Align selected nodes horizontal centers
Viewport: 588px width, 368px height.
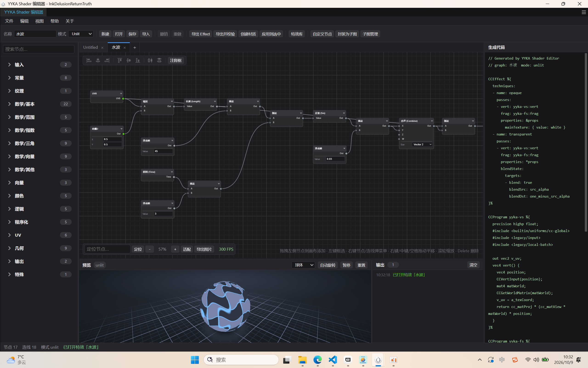pyautogui.click(x=98, y=60)
